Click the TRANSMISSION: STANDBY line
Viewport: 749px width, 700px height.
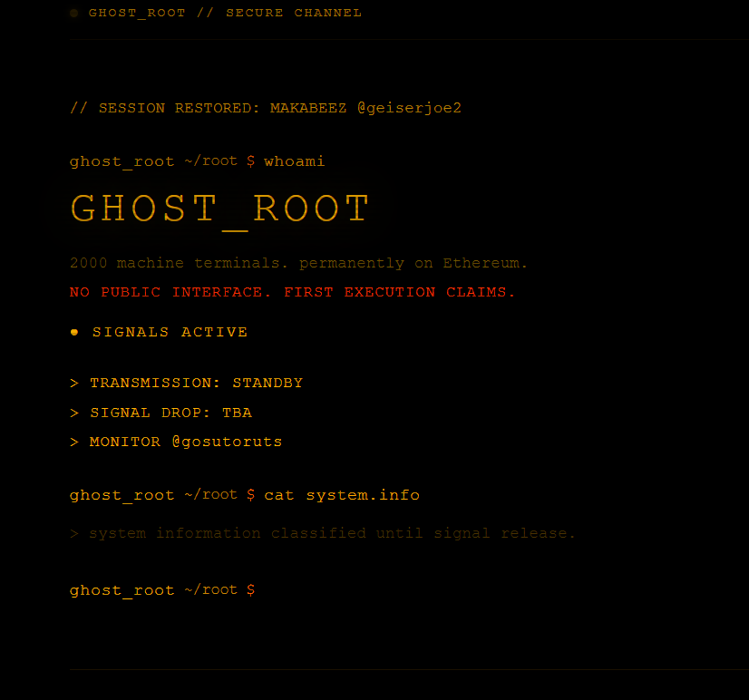186,383
